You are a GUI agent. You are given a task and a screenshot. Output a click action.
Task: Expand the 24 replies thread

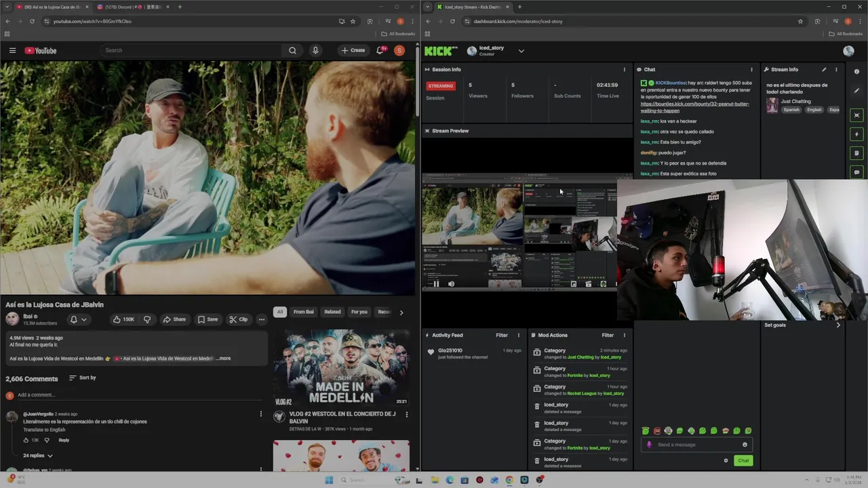38,455
